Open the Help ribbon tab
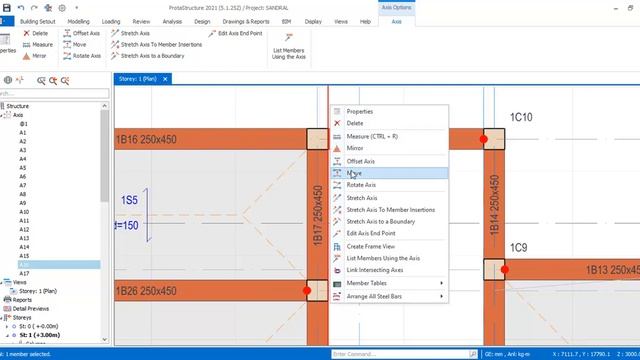The height and width of the screenshot is (360, 640). (365, 21)
